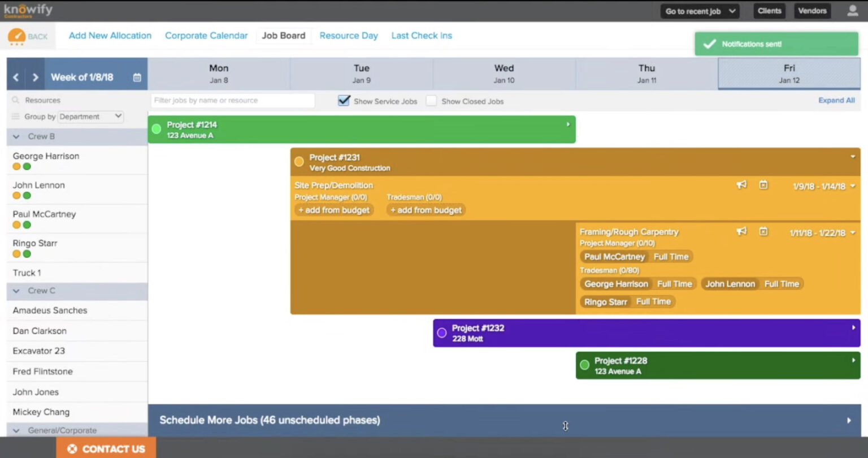The image size is (868, 458).
Task: Click the megaphone icon on Site Prep/Demolition phase
Action: click(x=741, y=185)
